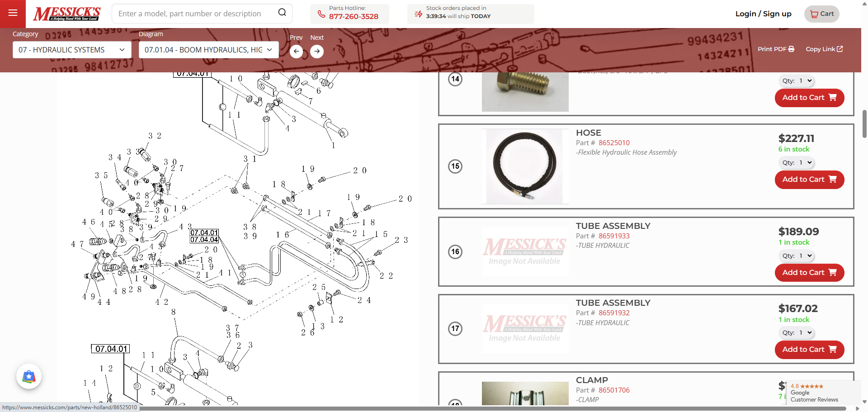Viewport: 868px width, 412px height.
Task: Add the $227.11 HOSE to cart
Action: coord(809,180)
